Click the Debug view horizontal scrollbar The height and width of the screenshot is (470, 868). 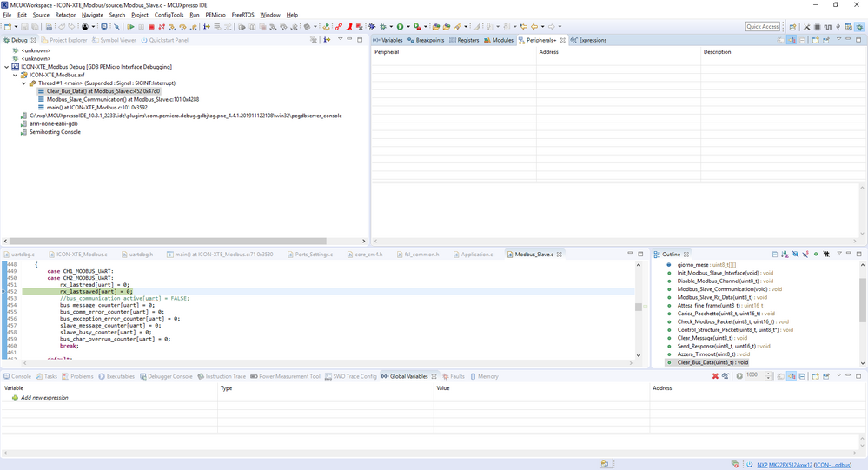[x=168, y=241]
